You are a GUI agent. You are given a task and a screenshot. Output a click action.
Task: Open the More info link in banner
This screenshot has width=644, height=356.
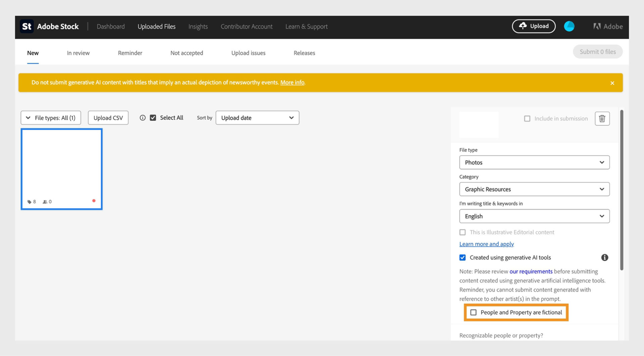point(292,83)
